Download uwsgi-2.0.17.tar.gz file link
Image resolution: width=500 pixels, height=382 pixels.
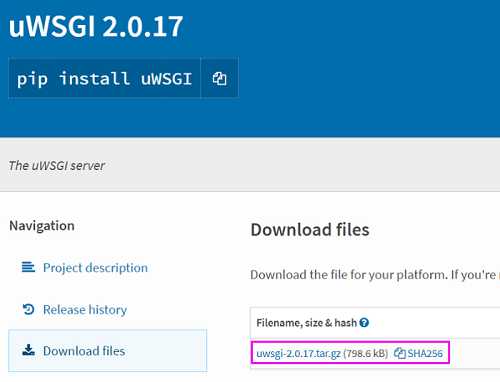[298, 353]
